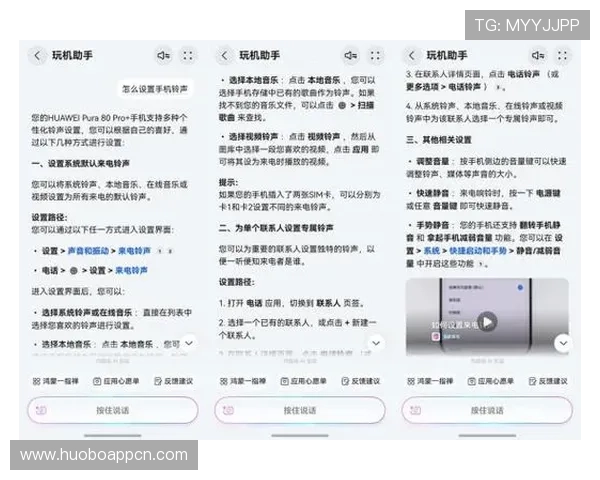600x480 pixels.
Task: Tap 按住说话 input in the right screen
Action: pyautogui.click(x=487, y=410)
